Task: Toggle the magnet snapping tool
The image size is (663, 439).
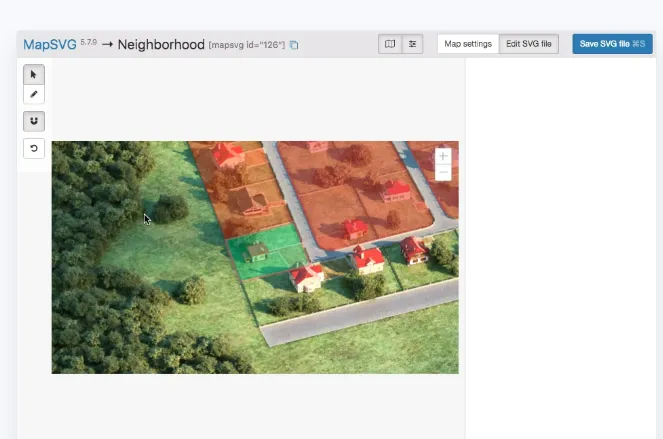Action: pos(34,121)
